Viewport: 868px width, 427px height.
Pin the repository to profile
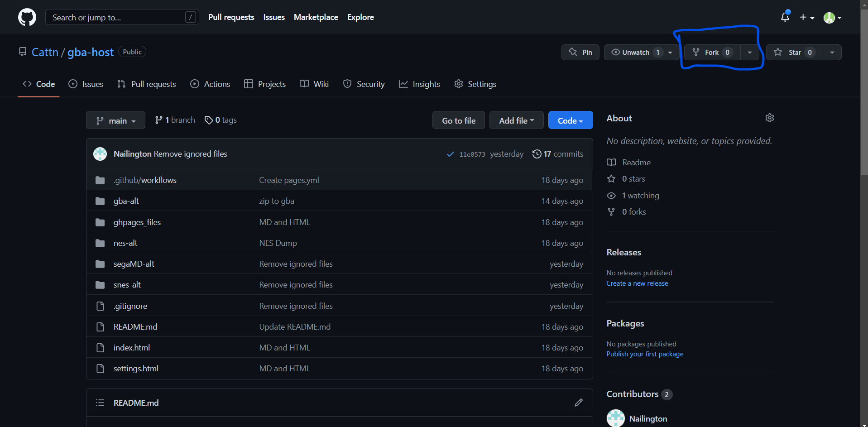[x=580, y=53]
